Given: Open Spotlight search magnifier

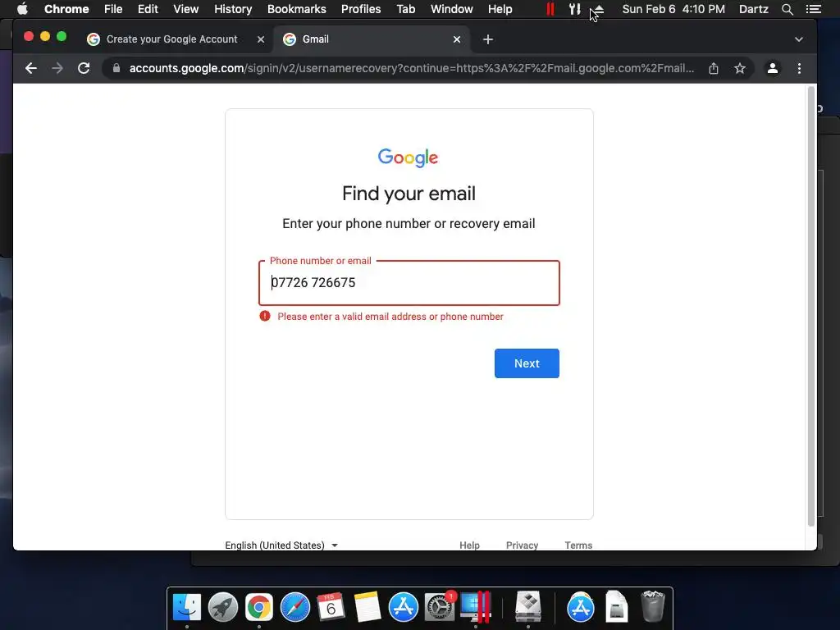Looking at the screenshot, I should click(787, 9).
